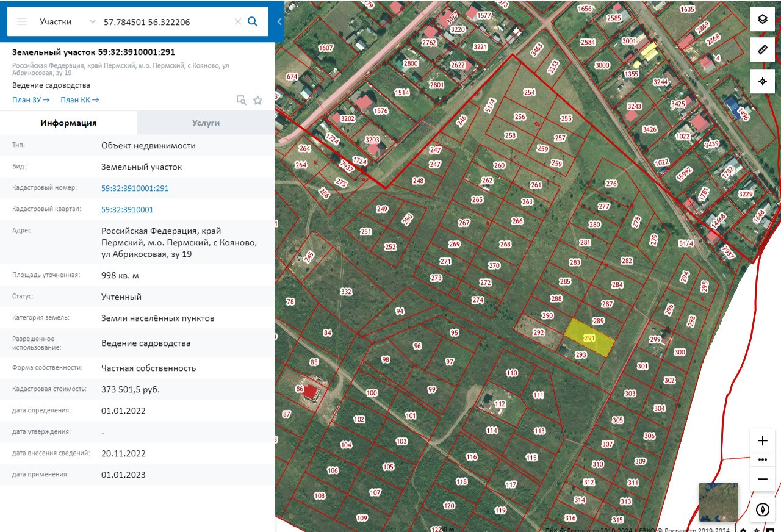Image resolution: width=781 pixels, height=532 pixels.
Task: Click the document search icon beside the star
Action: [x=242, y=100]
